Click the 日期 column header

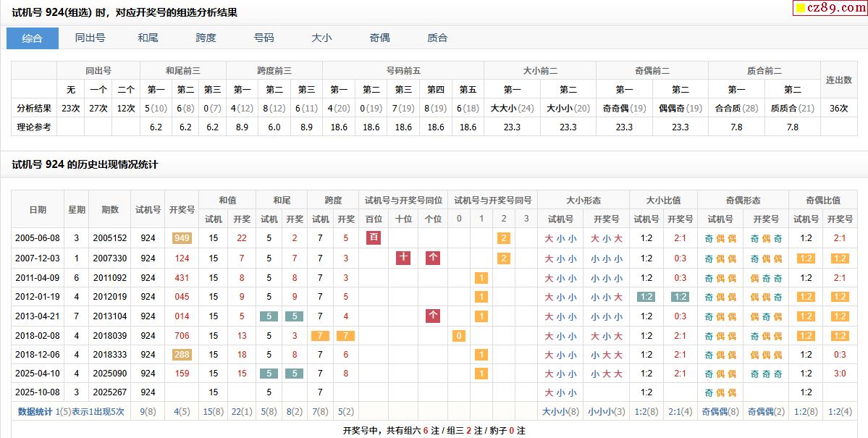(x=38, y=209)
